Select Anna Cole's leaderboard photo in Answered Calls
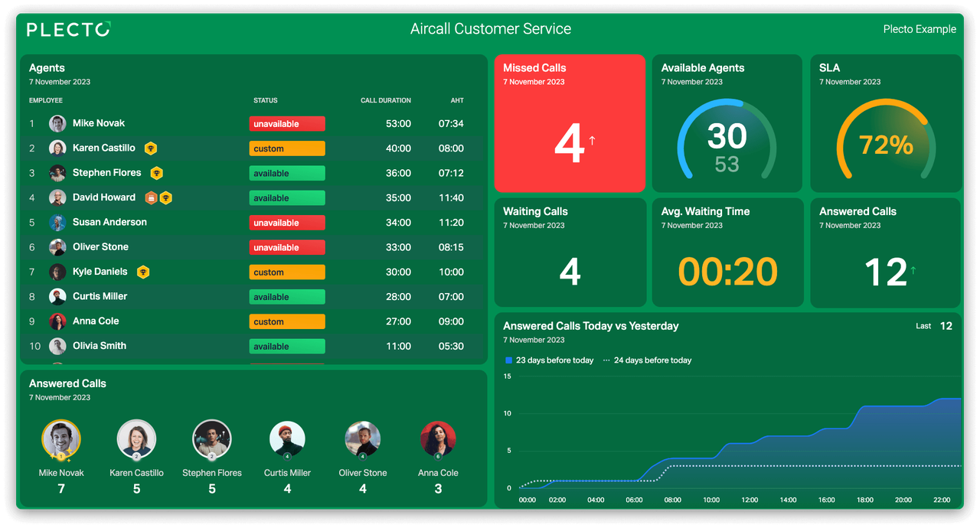The height and width of the screenshot is (528, 980). point(438,439)
